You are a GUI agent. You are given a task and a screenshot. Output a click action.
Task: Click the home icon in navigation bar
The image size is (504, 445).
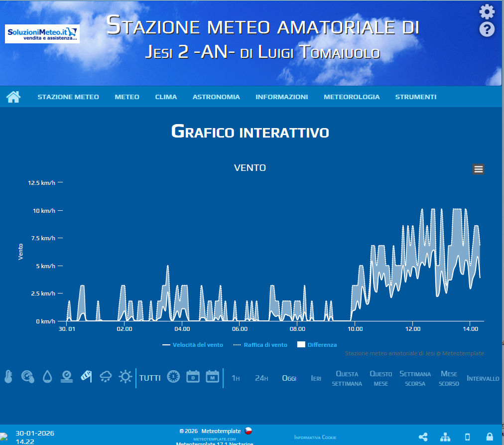click(13, 97)
